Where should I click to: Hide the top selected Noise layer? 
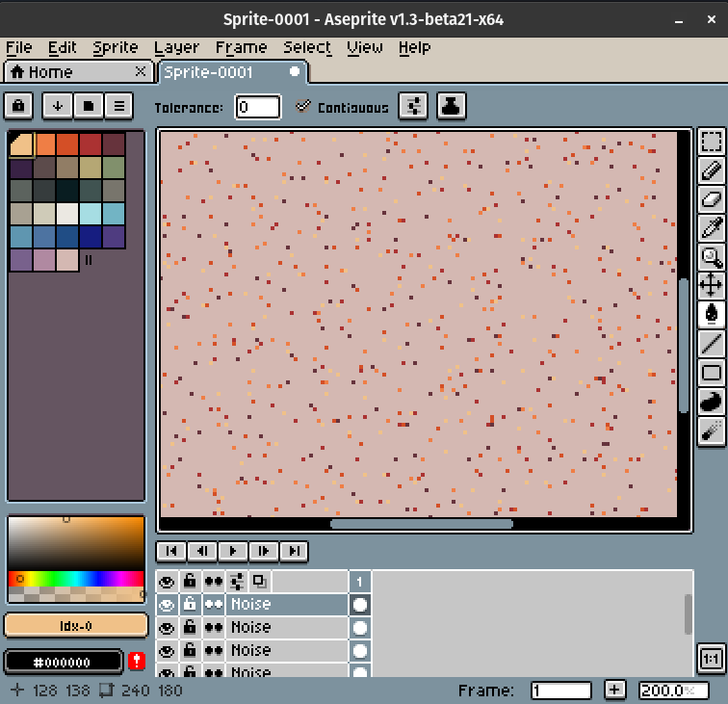click(x=167, y=604)
